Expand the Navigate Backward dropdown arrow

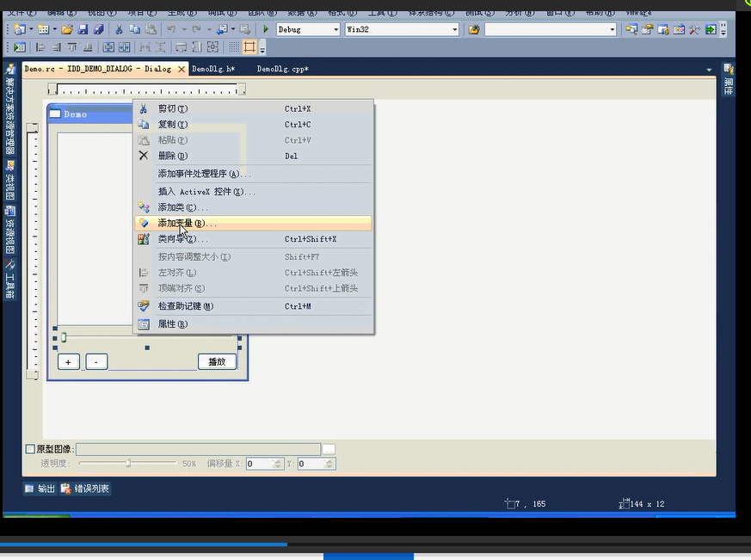[x=233, y=30]
